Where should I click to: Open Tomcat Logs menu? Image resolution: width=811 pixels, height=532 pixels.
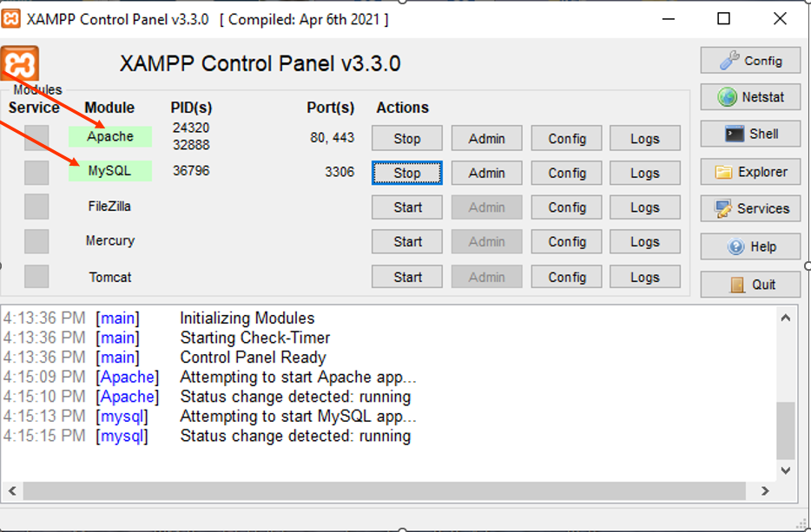(x=645, y=277)
